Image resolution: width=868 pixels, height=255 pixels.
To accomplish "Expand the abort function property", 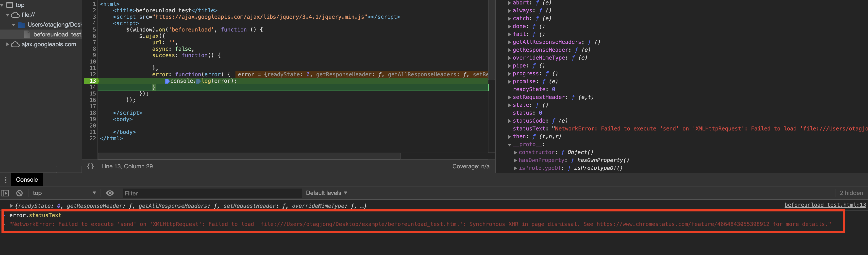I will (510, 3).
